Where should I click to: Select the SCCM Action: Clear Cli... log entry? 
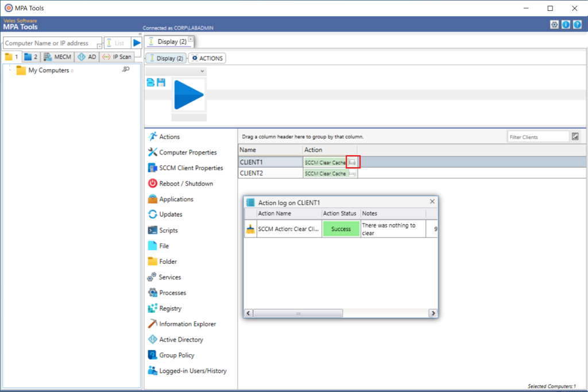tap(289, 229)
